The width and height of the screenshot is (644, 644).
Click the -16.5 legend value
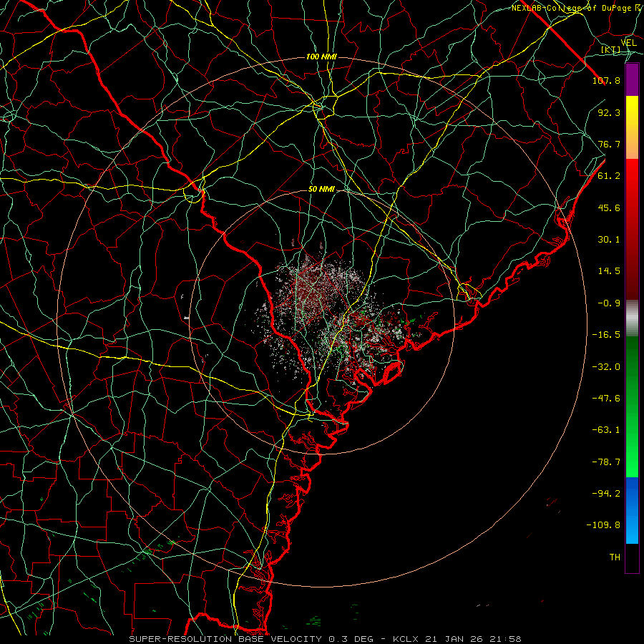click(x=606, y=335)
